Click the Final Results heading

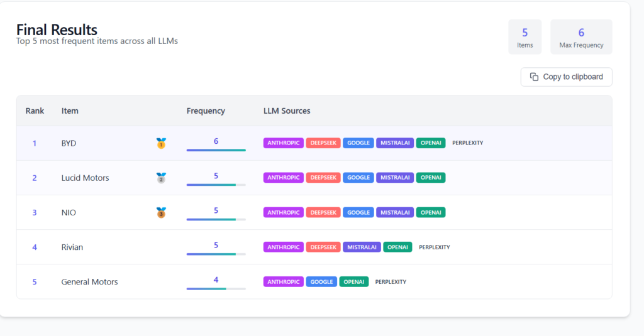57,29
